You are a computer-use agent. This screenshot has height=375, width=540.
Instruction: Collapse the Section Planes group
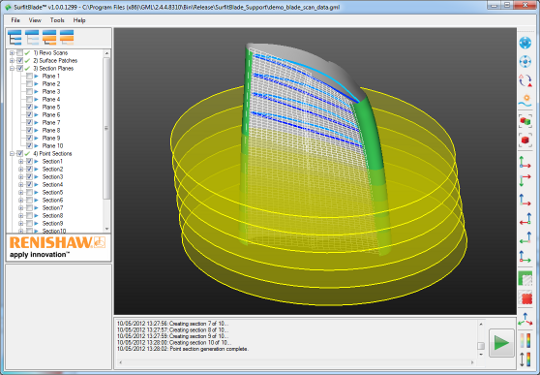coord(12,69)
